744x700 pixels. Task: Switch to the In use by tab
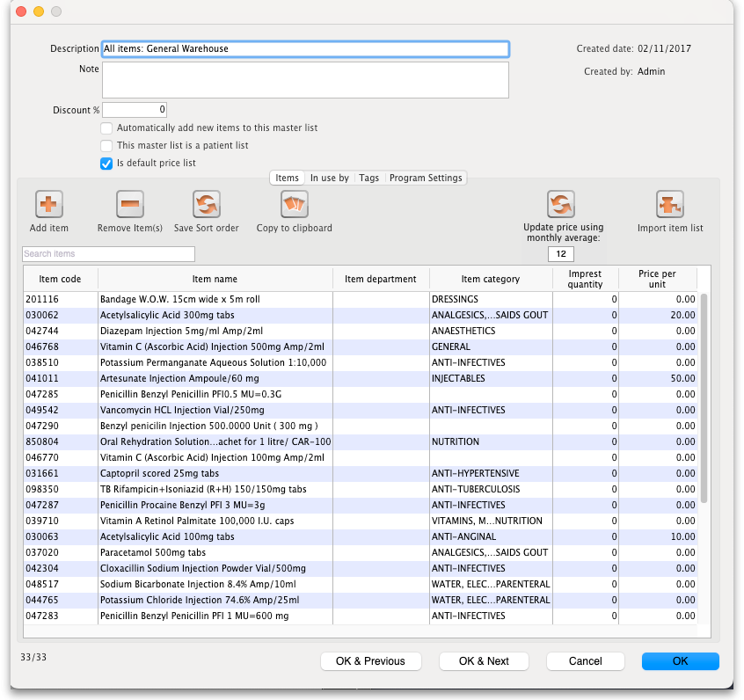pyautogui.click(x=330, y=179)
